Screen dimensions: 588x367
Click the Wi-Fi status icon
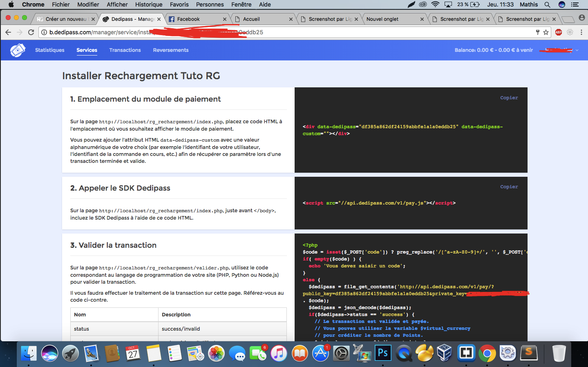click(x=436, y=4)
